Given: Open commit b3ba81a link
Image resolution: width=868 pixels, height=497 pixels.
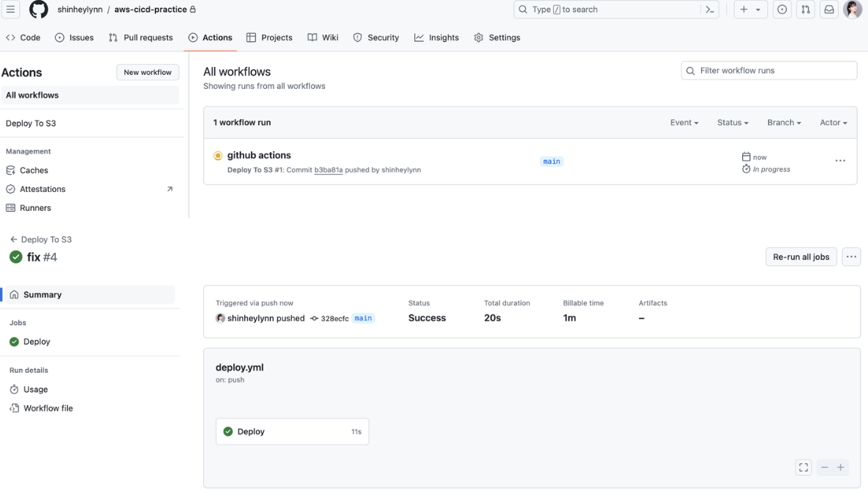Looking at the screenshot, I should point(328,170).
